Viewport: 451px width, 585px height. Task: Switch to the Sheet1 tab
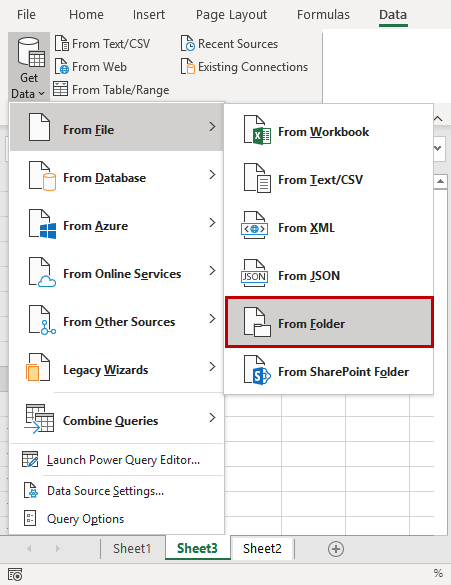tap(132, 548)
